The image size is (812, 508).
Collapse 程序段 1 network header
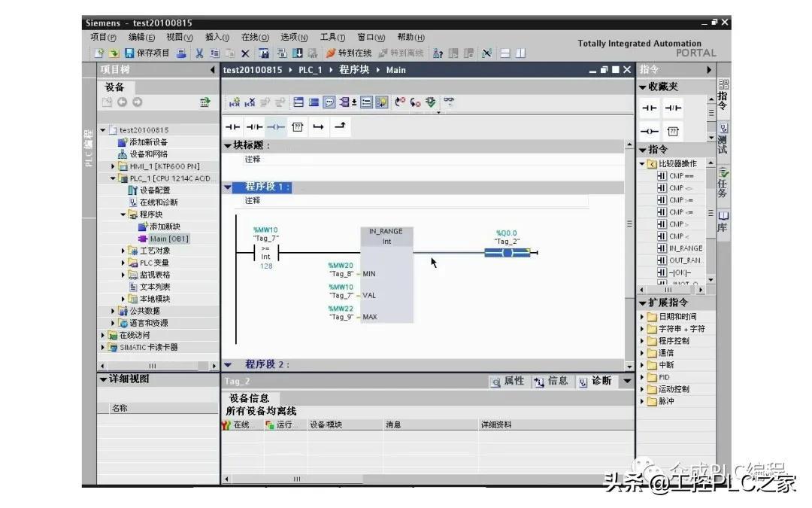[x=227, y=187]
